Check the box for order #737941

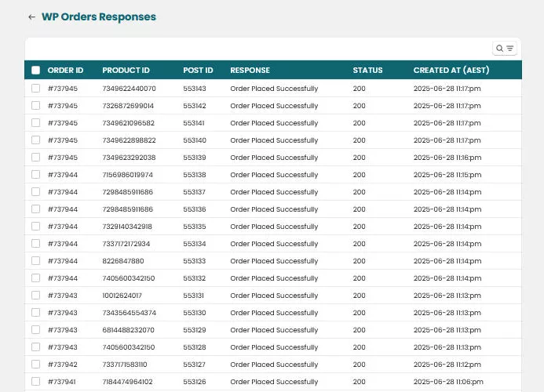[x=36, y=382]
